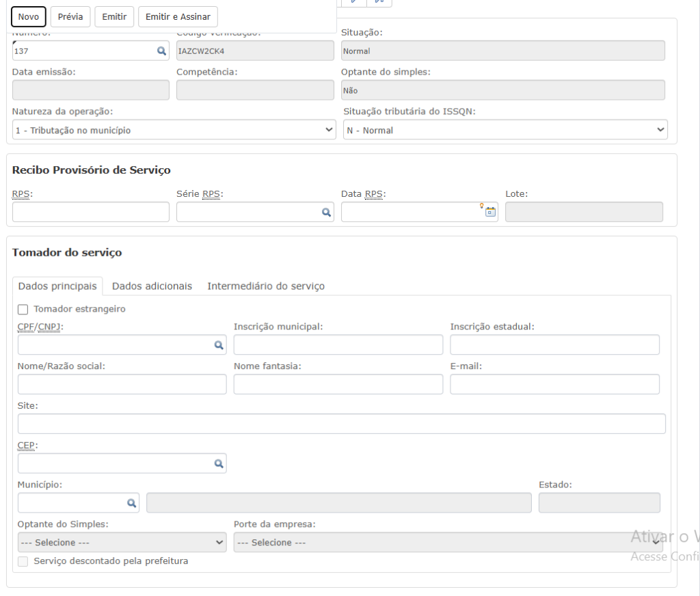Viewport: 700px width, 596px height.
Task: Search invoice number with magnifier icon
Action: pos(161,51)
